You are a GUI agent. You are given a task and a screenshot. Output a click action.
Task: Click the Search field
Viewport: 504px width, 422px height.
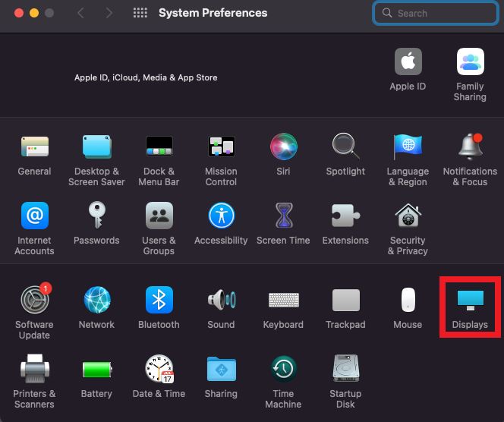point(436,13)
